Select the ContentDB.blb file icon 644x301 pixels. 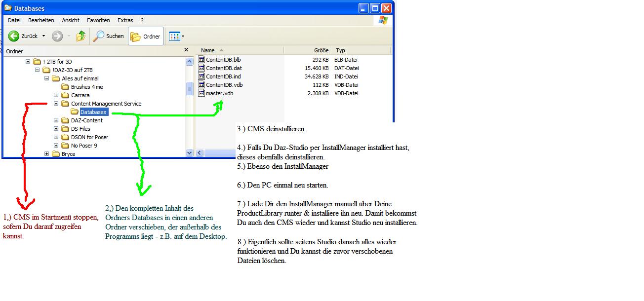201,60
